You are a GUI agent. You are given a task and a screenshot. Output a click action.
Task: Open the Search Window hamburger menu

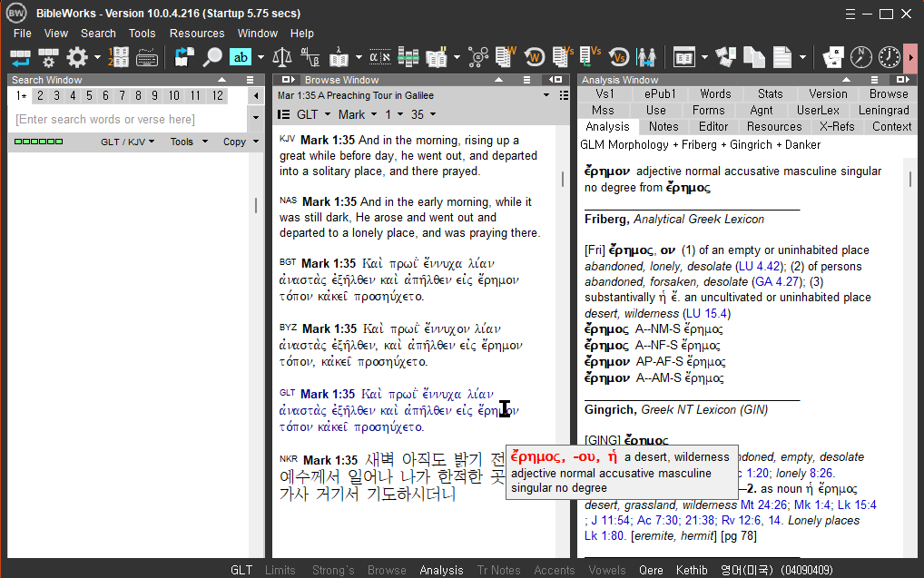(x=251, y=80)
